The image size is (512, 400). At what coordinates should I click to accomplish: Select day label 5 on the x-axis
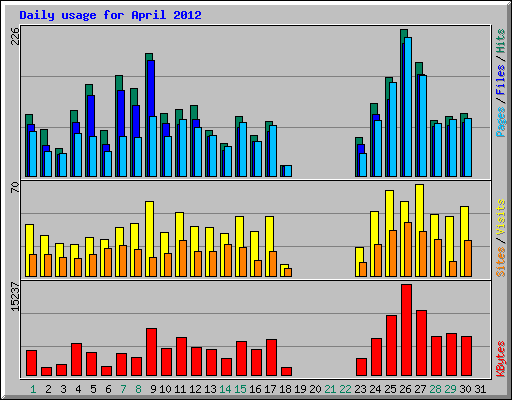pos(93,389)
